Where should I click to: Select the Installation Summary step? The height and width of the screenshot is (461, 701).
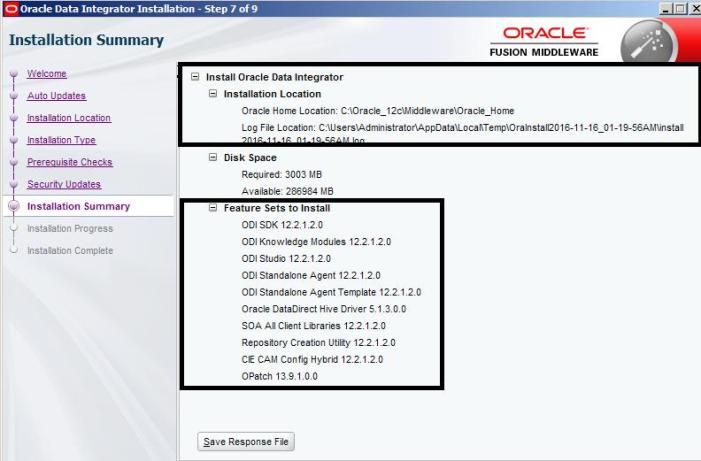78,206
